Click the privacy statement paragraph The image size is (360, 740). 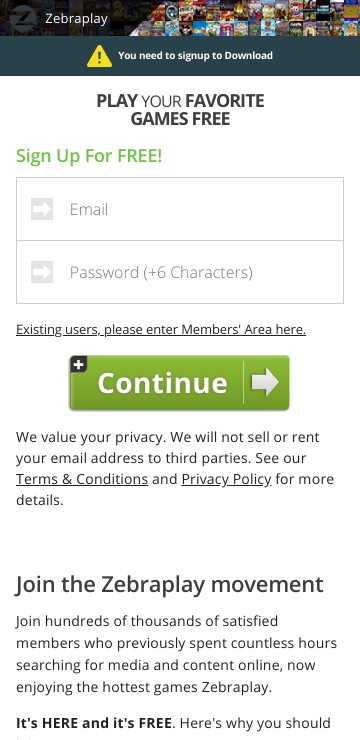click(x=175, y=468)
